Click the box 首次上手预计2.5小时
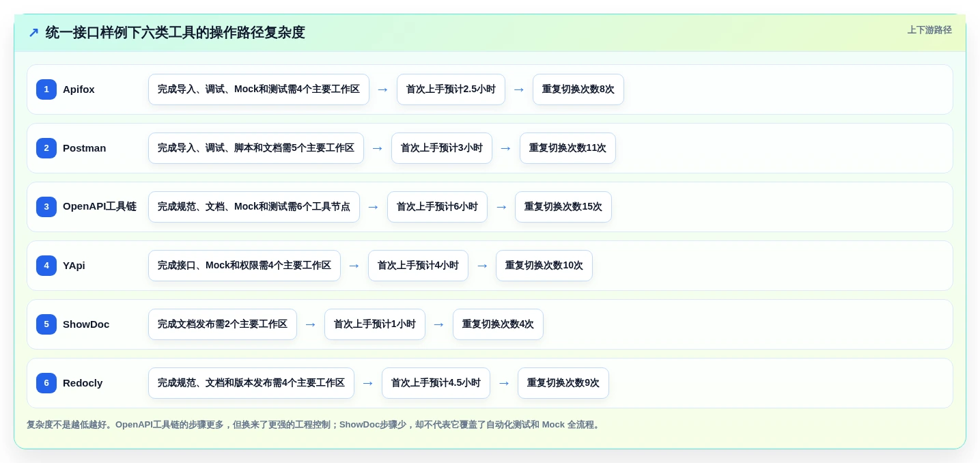 click(451, 89)
